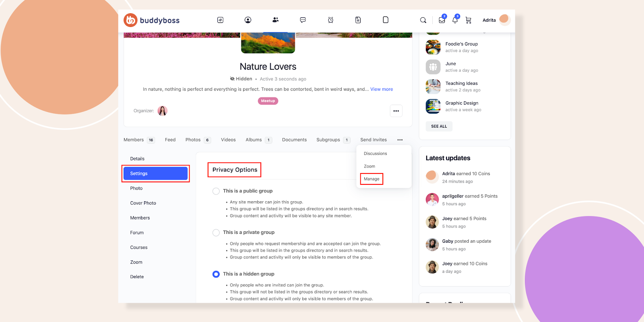
Task: Open the search icon
Action: (423, 20)
